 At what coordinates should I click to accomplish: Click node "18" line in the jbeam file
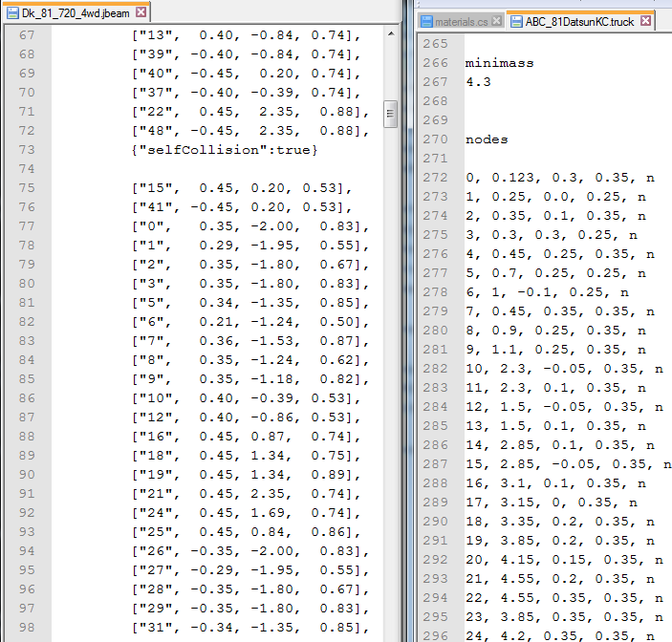[x=246, y=456]
